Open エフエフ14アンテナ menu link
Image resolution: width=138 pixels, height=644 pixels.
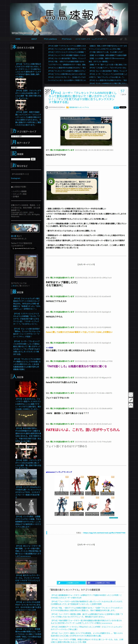(x=83, y=39)
